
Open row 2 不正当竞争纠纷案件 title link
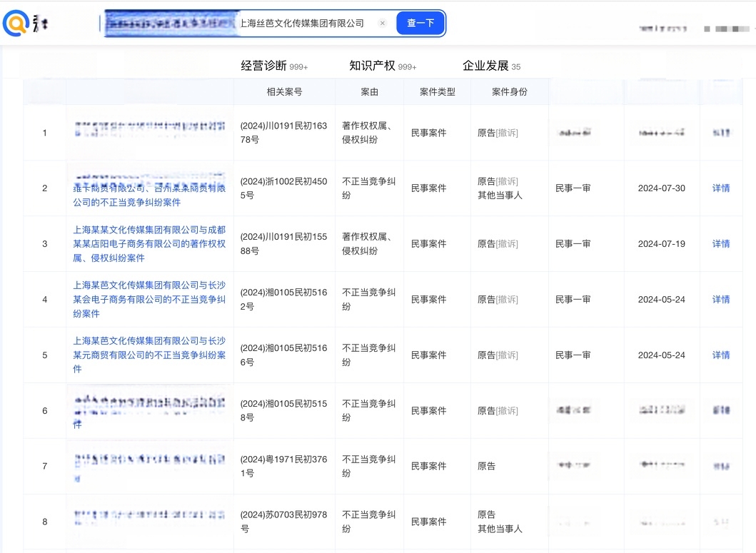pos(149,196)
